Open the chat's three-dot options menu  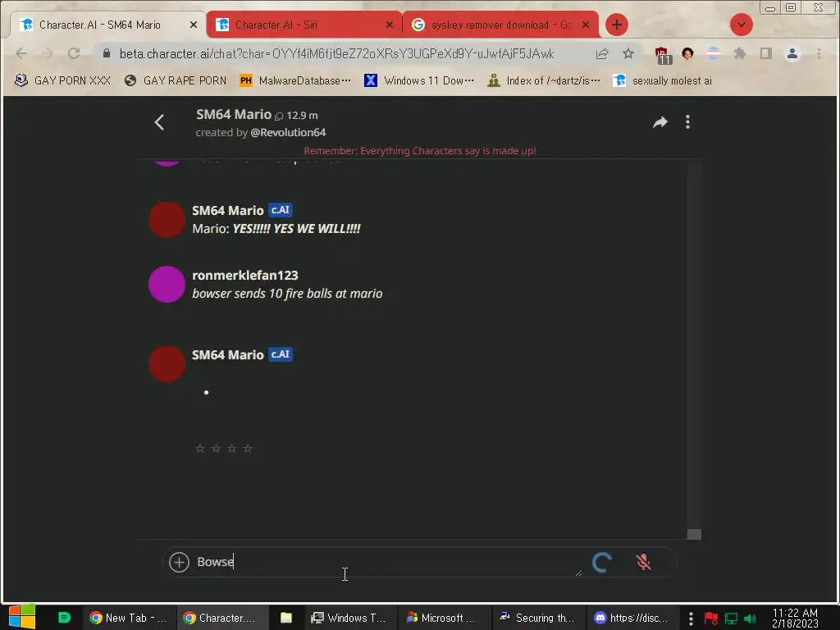coord(687,122)
